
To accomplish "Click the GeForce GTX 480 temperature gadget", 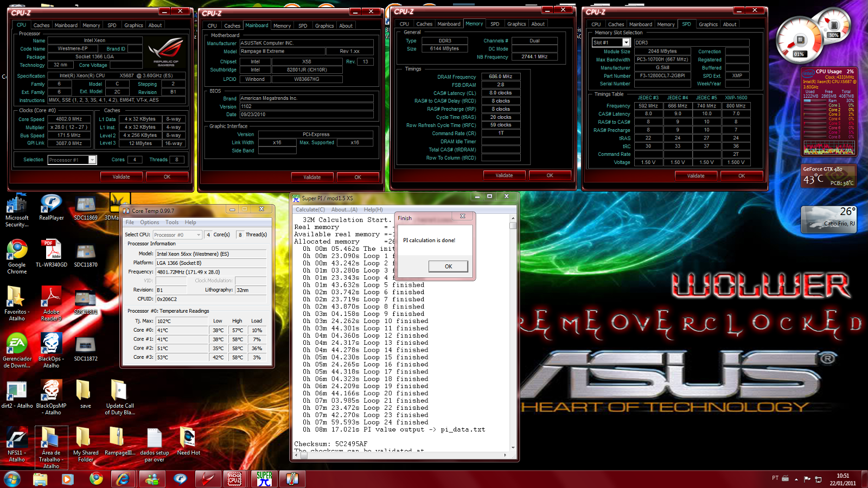I will tap(828, 177).
